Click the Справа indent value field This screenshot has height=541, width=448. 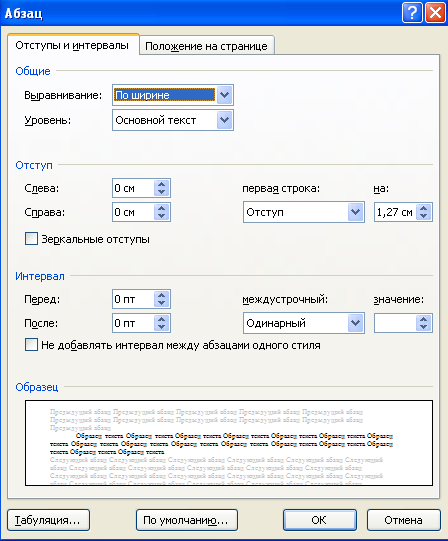133,212
